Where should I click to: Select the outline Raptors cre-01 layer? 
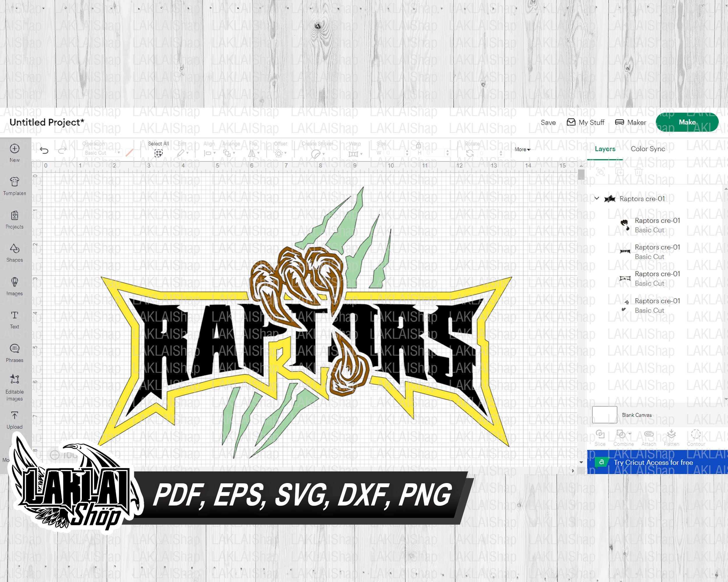tap(650, 278)
